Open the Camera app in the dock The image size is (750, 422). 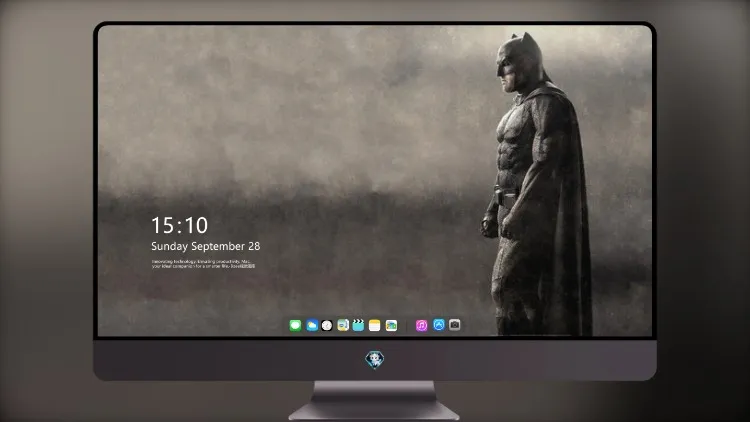(x=454, y=325)
